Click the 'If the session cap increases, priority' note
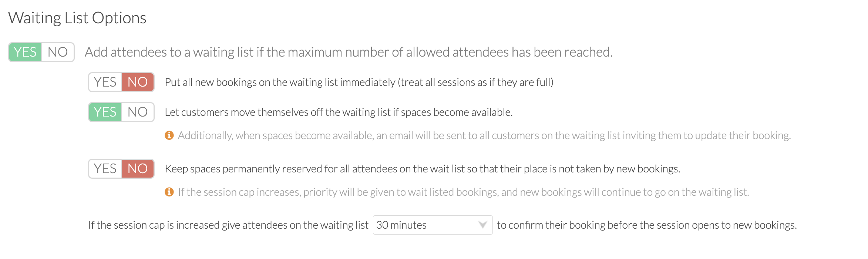This screenshot has height=259, width=868. click(x=464, y=192)
